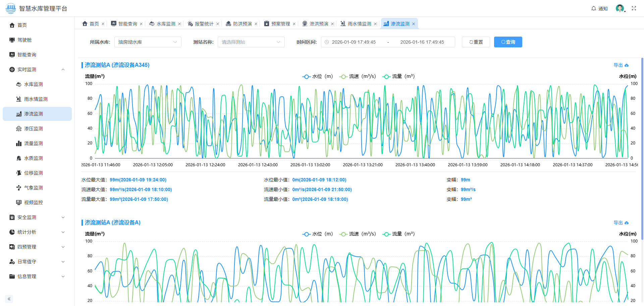Open 气象监测 in sidebar

coord(33,188)
